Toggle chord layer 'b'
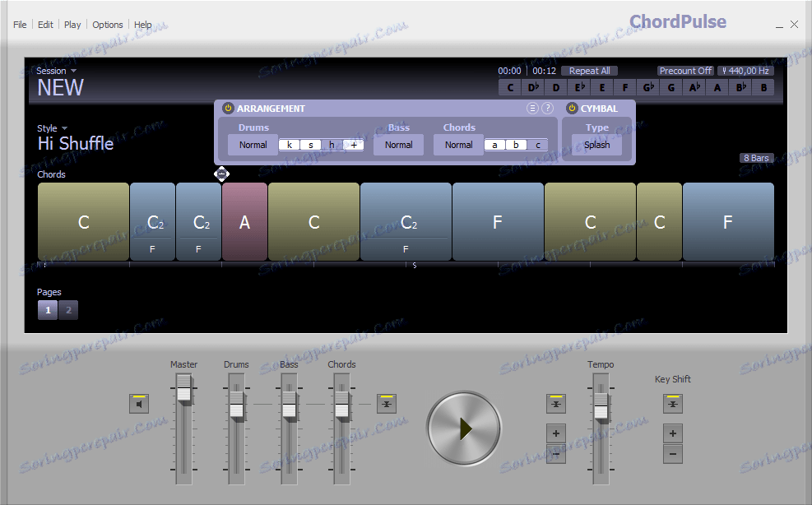Screen dimensions: 812x505 pos(517,145)
